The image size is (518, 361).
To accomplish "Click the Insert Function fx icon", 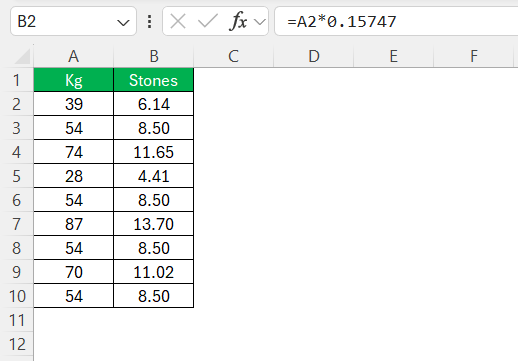I will click(x=238, y=22).
